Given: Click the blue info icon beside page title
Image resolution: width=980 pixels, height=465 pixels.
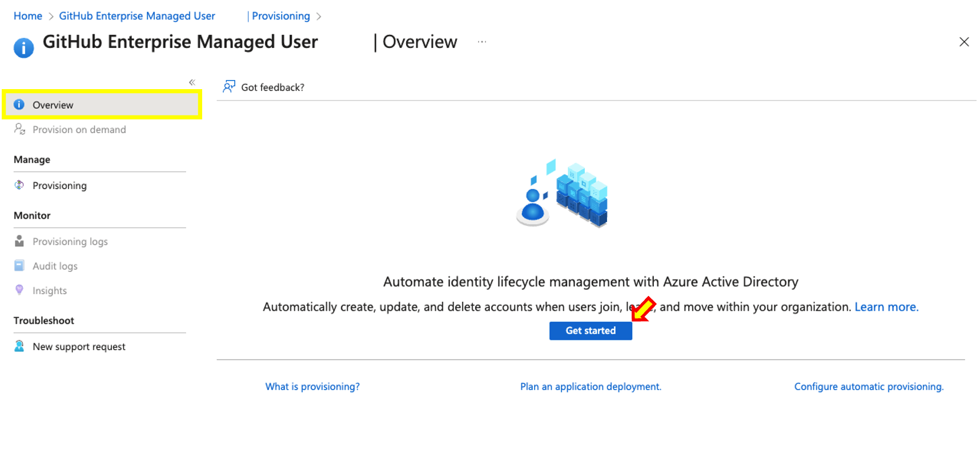Looking at the screenshot, I should (23, 48).
